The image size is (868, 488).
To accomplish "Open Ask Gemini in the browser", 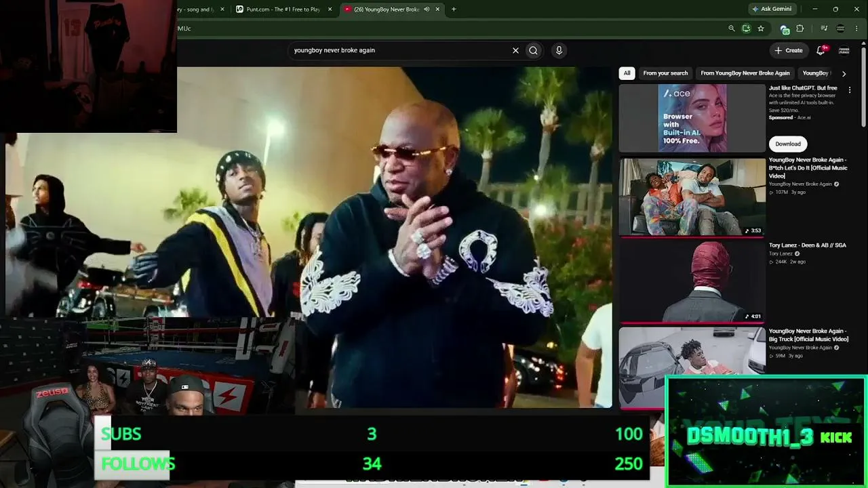I will coord(772,9).
